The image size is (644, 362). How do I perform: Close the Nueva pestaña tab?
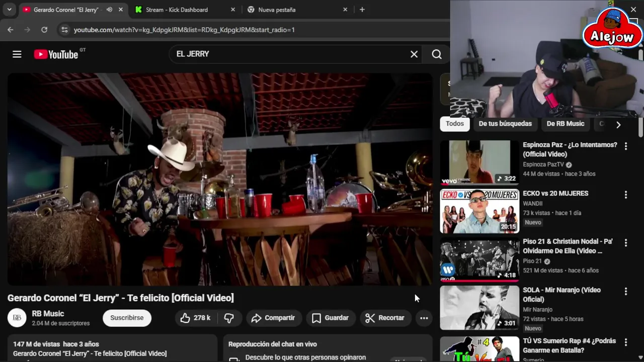345,10
